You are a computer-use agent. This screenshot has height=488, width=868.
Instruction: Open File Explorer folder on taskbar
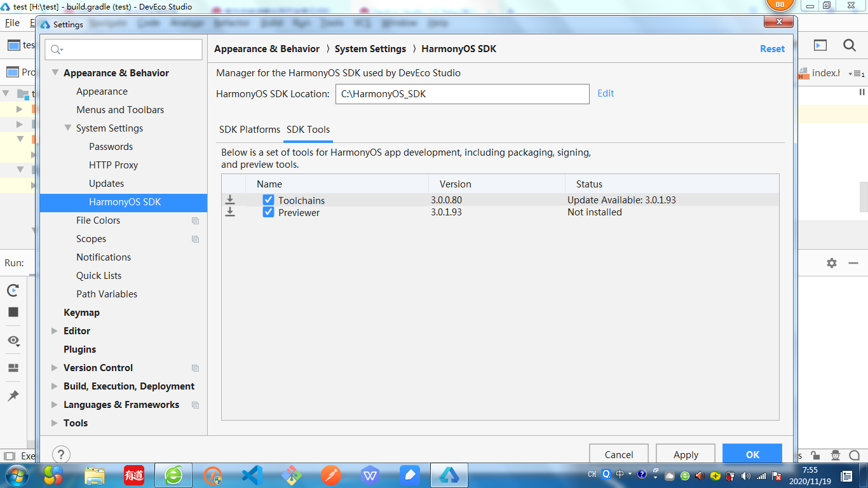point(95,475)
